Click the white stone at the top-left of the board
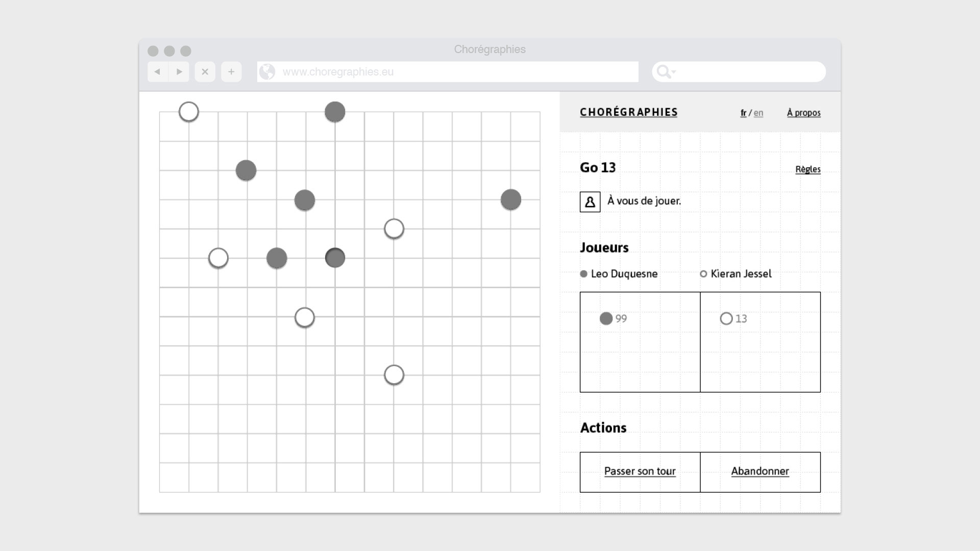 point(189,112)
